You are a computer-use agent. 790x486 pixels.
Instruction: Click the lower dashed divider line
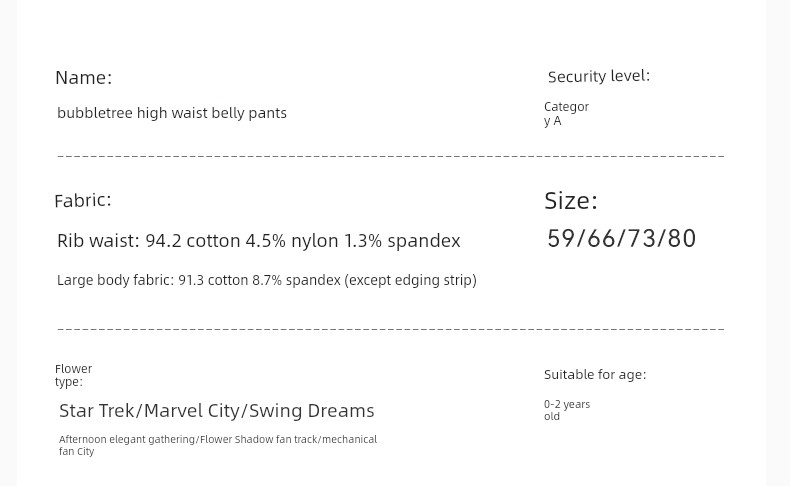391,329
